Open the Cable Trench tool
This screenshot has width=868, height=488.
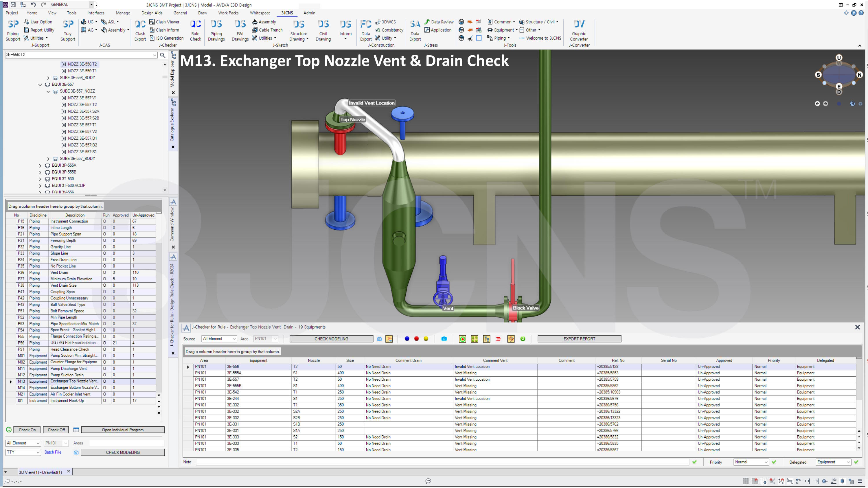coord(267,30)
